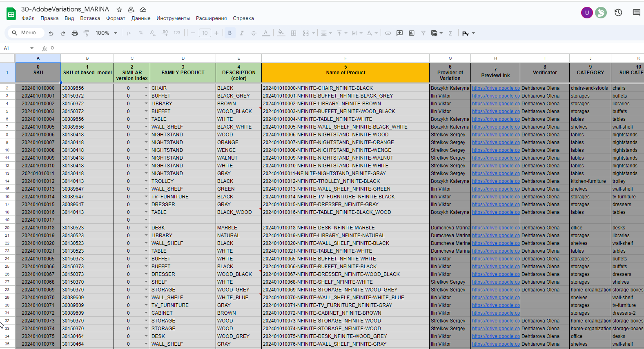Viewport: 644px width, 349px height.
Task: Open the comments panel icon
Action: pos(636,13)
